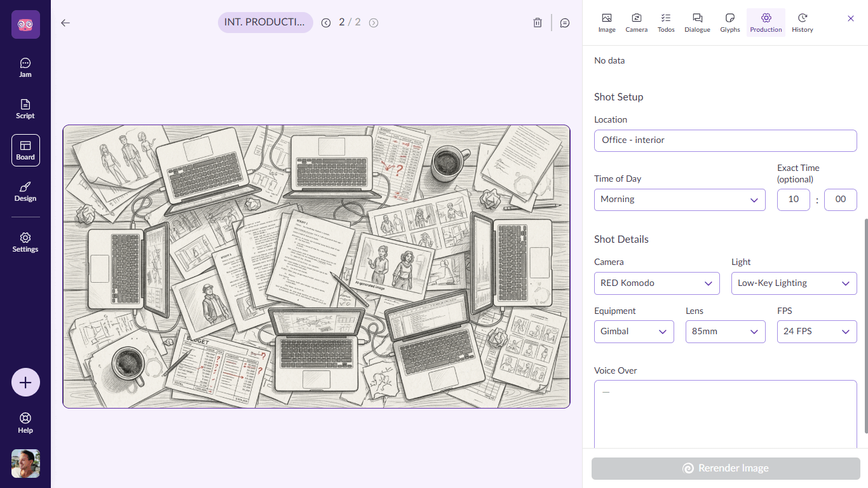Go back using the left arrow

tap(65, 23)
